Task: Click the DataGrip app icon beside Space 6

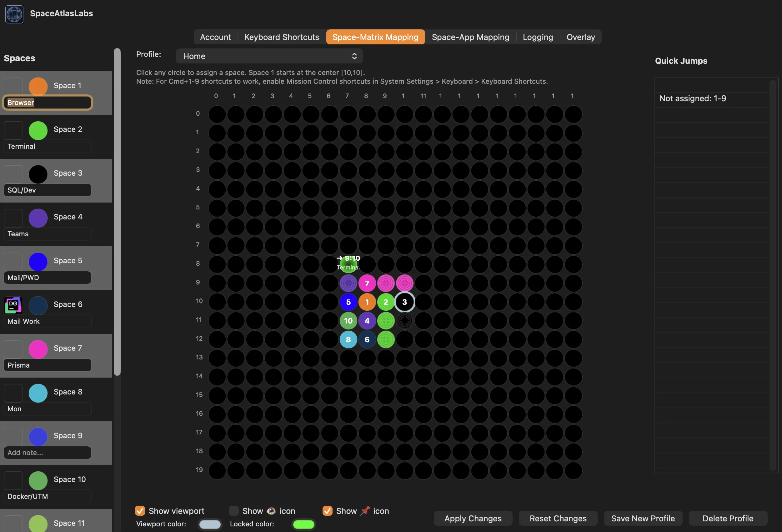Action: (x=13, y=305)
